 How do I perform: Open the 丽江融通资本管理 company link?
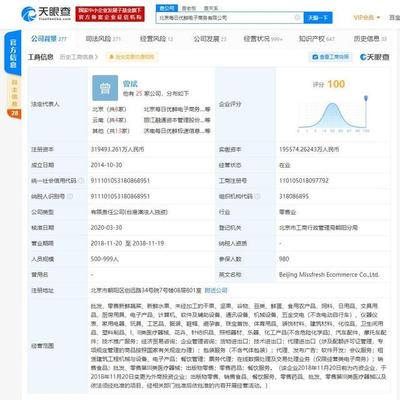(177, 120)
